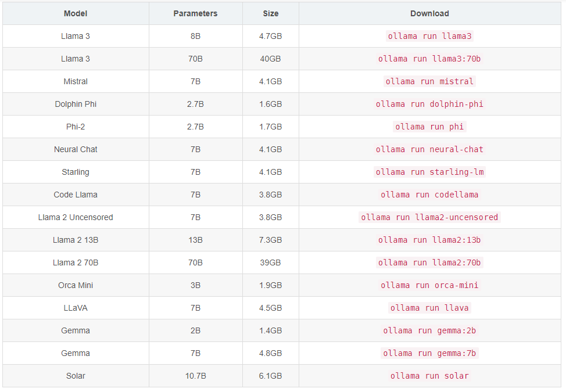Viewport: 566px width, 392px height.
Task: Click the 'ollama run codellama' snippet
Action: tap(429, 195)
